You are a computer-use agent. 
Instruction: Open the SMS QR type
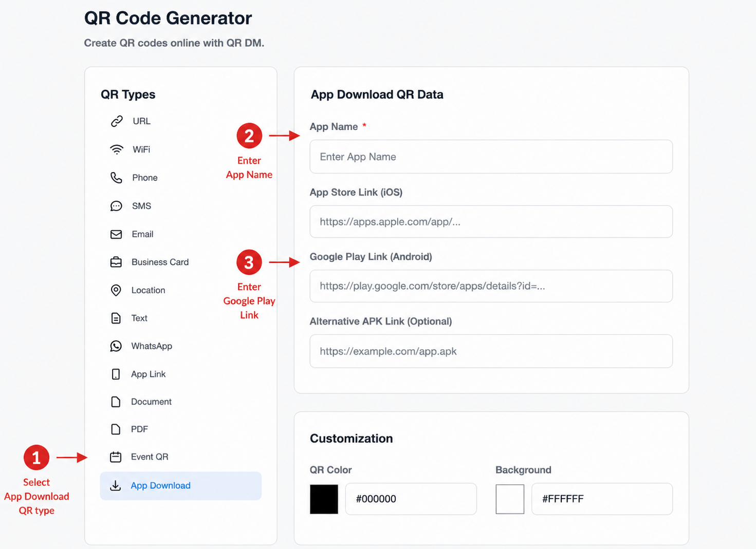181,206
